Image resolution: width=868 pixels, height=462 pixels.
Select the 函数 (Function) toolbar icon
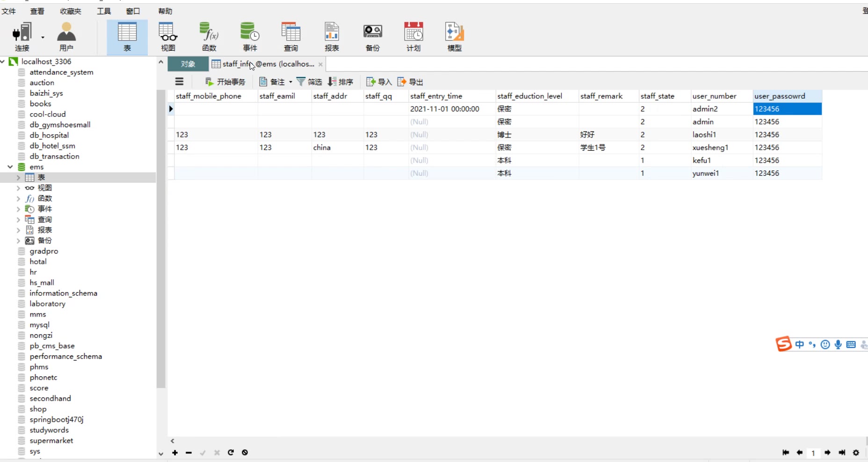(209, 37)
